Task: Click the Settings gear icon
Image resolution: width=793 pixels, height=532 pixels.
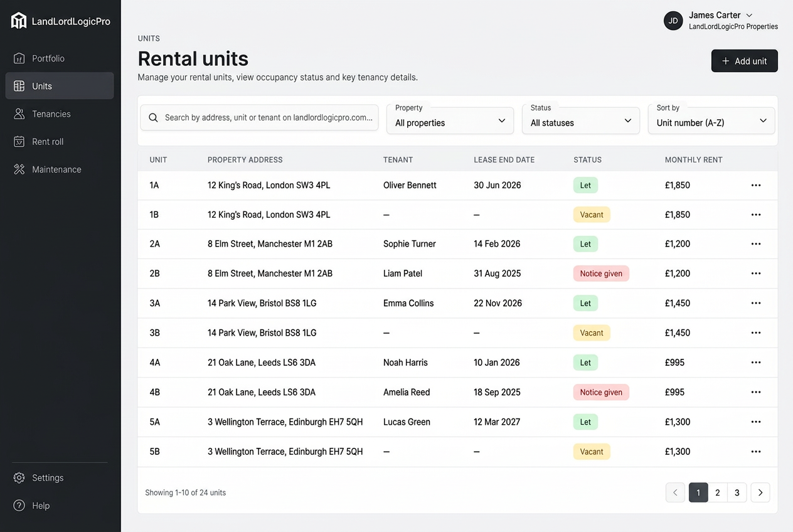Action: point(19,478)
